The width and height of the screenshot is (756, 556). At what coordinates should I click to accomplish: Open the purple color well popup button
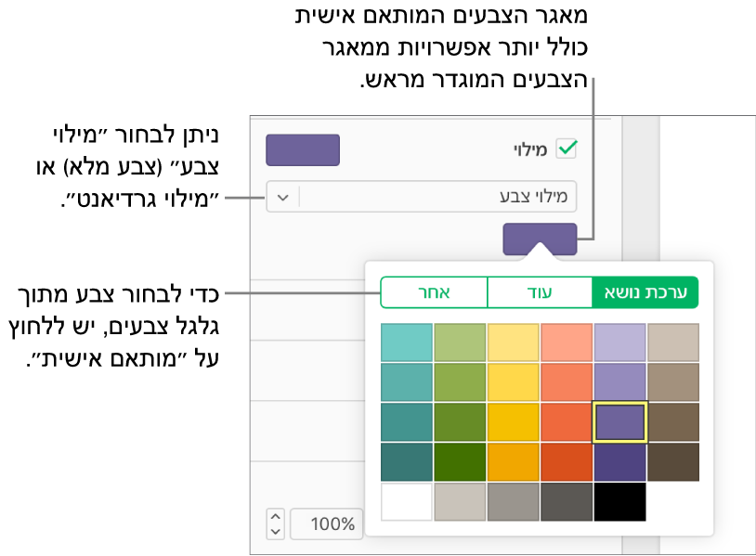540,239
